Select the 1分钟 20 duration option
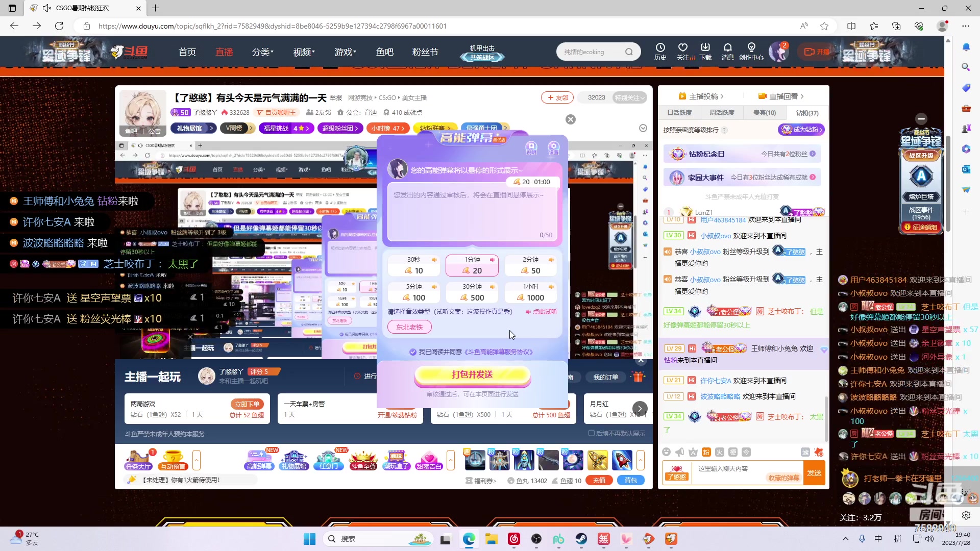The width and height of the screenshot is (980, 551). coord(472,265)
